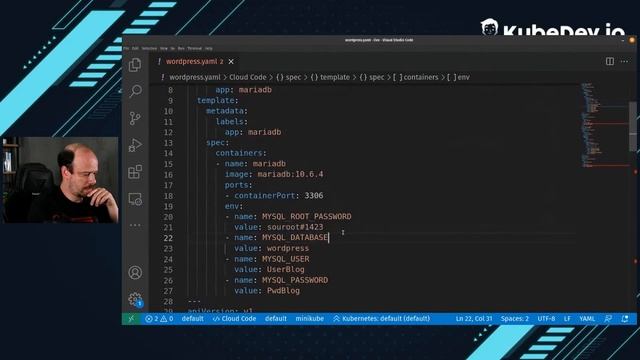Viewport: 640px width, 360px height.
Task: Open the File menu
Action: coord(126,48)
